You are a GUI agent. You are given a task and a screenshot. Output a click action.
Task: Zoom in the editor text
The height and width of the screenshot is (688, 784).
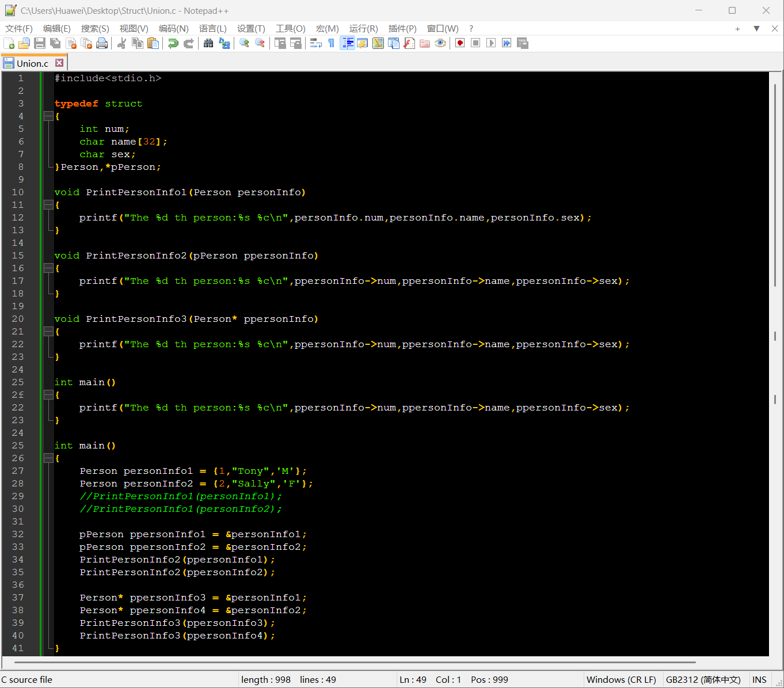[244, 43]
